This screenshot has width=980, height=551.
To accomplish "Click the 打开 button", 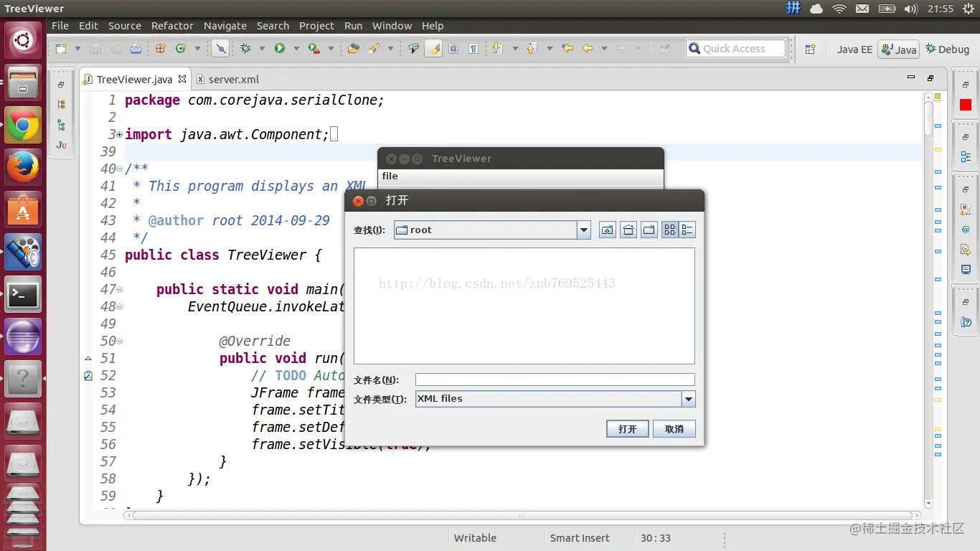I will [628, 429].
